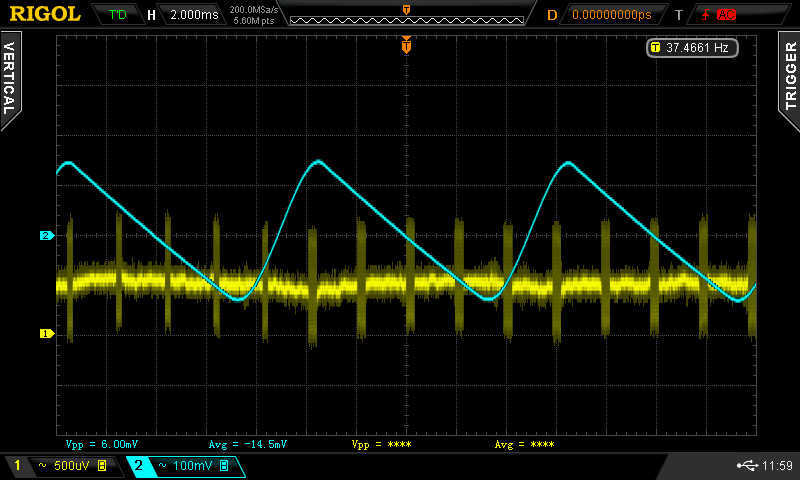Click the 200.0MSa/s sample rate readout

[254, 10]
